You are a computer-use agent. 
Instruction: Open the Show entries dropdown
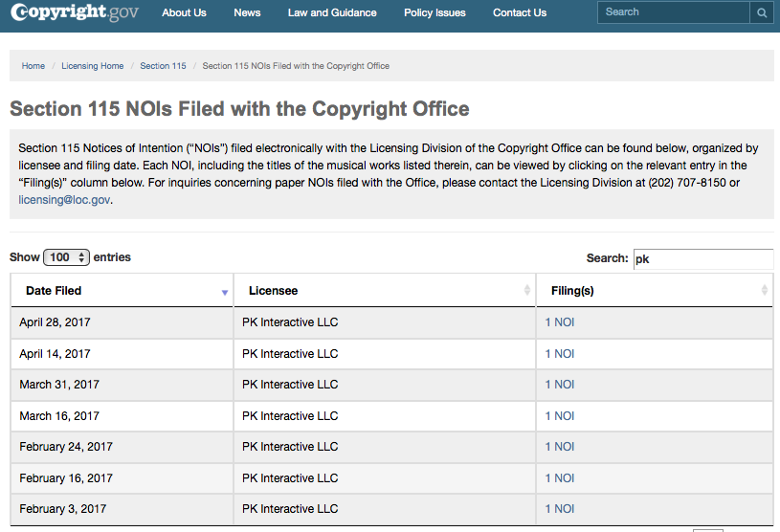66,257
